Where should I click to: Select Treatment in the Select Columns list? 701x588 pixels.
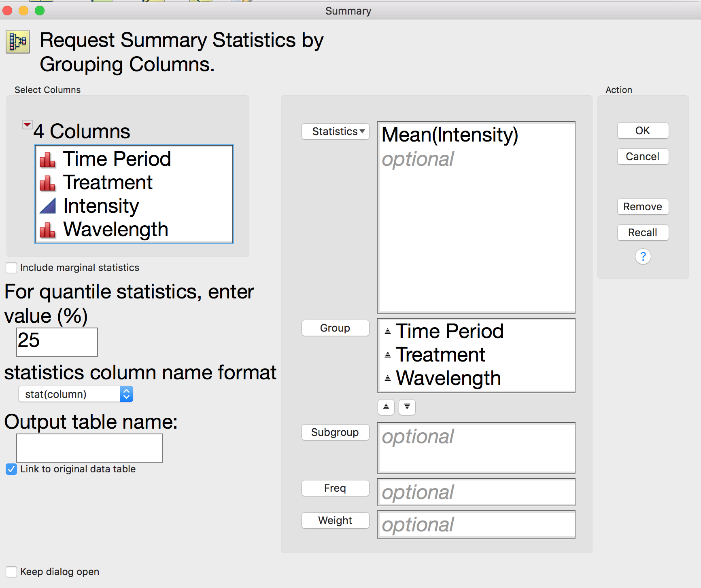click(x=108, y=182)
